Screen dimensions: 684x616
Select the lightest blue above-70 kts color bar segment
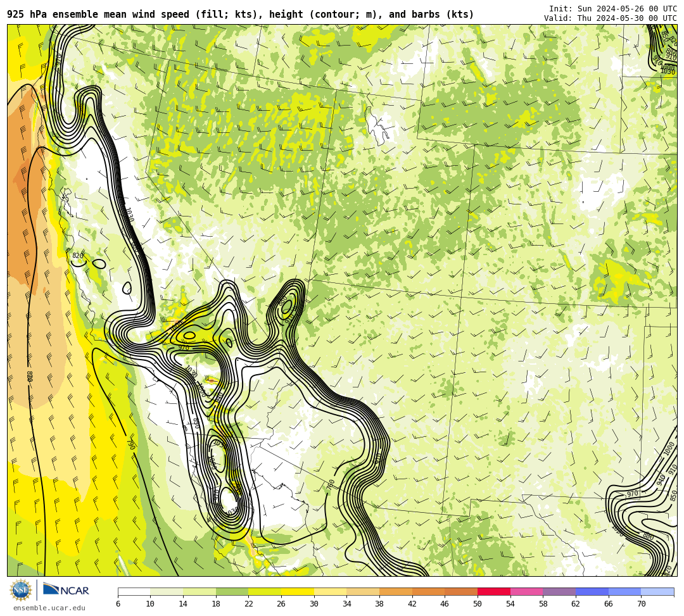657,591
